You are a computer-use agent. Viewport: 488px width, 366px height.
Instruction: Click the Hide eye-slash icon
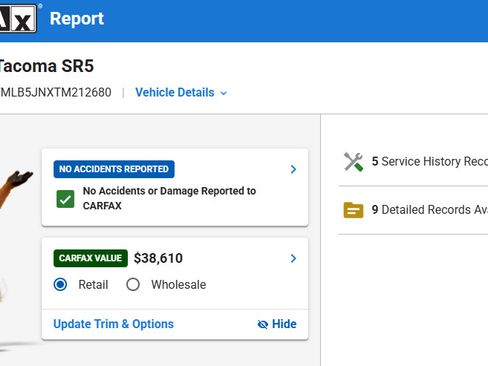pos(263,324)
